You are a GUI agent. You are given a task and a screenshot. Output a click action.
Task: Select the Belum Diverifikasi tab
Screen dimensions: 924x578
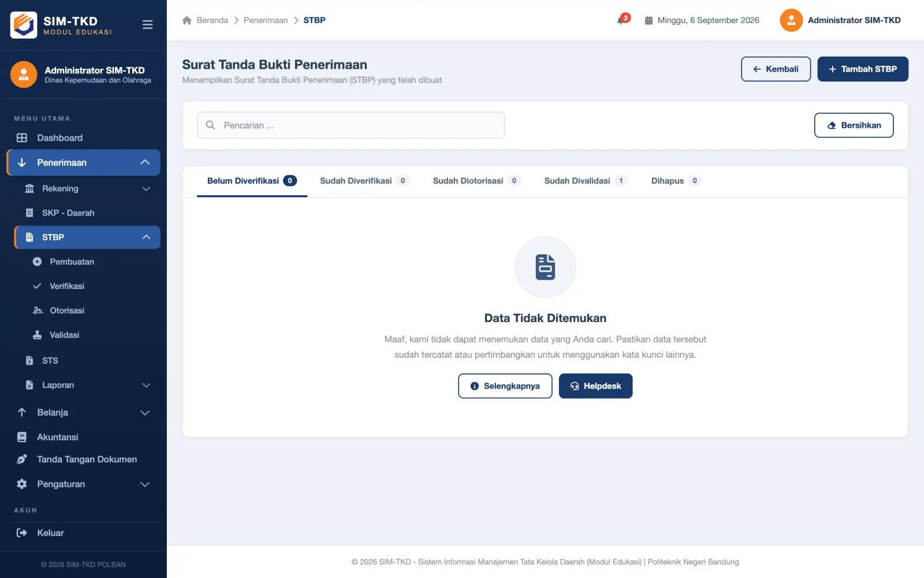tap(252, 181)
